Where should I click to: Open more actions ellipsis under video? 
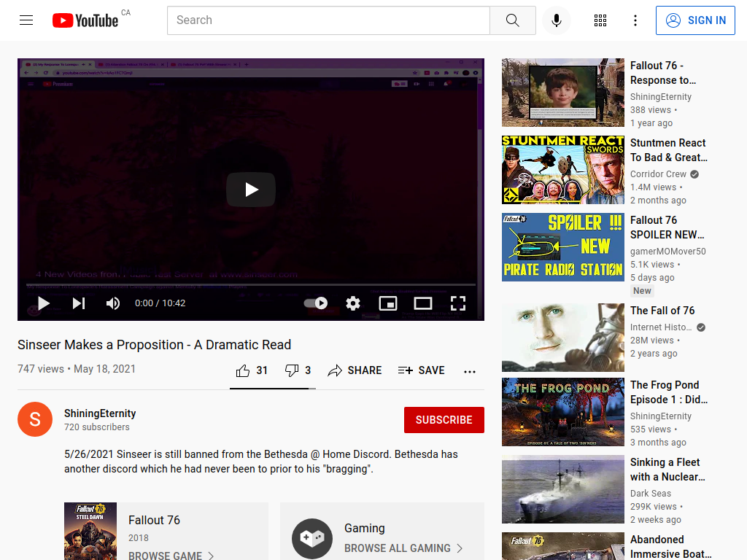point(470,371)
